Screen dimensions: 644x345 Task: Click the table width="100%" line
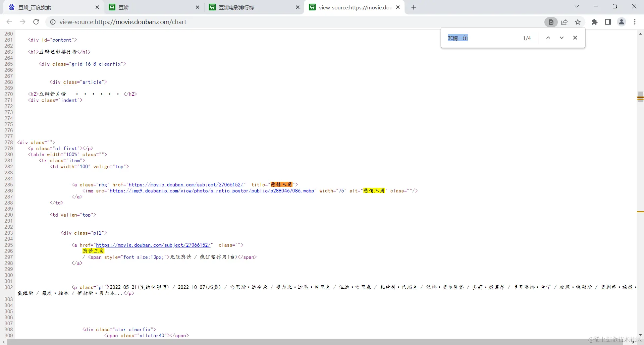tap(68, 155)
